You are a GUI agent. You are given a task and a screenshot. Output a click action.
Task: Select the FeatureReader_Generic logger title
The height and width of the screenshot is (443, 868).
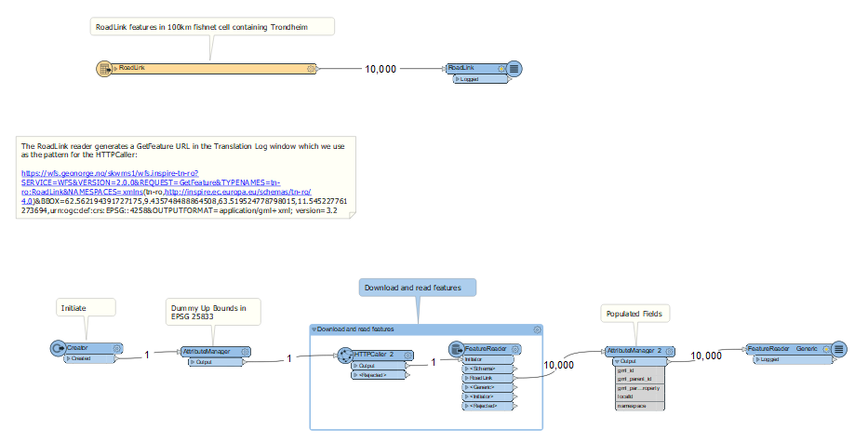click(782, 349)
